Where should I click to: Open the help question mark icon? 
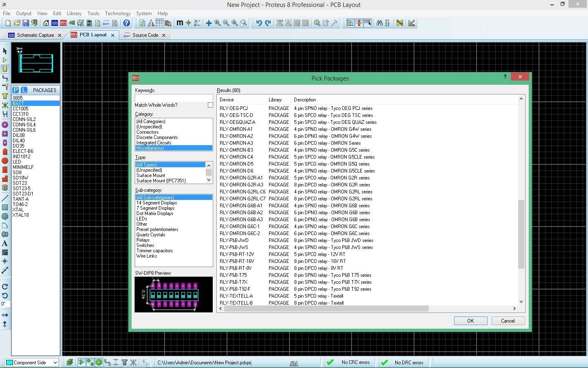(x=127, y=23)
